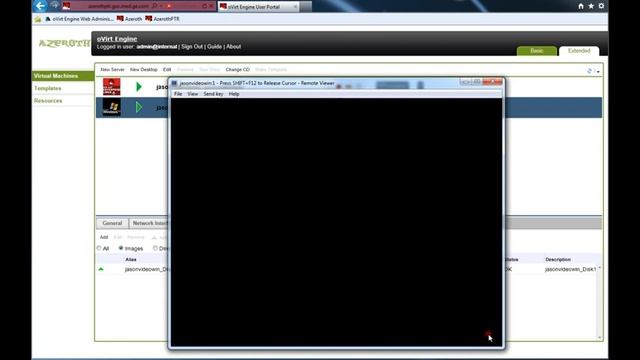Click the New Server toolbar button
This screenshot has width=640, height=360.
[112, 69]
